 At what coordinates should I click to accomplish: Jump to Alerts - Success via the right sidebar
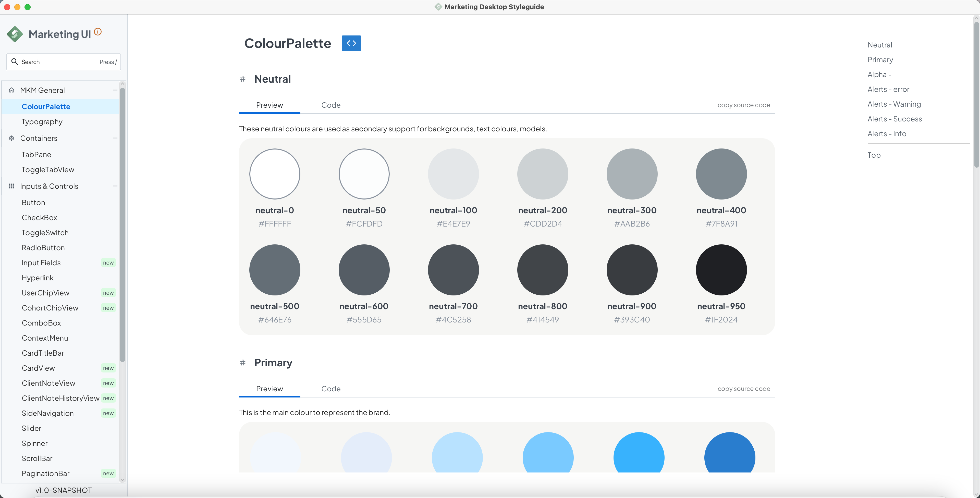(x=894, y=119)
